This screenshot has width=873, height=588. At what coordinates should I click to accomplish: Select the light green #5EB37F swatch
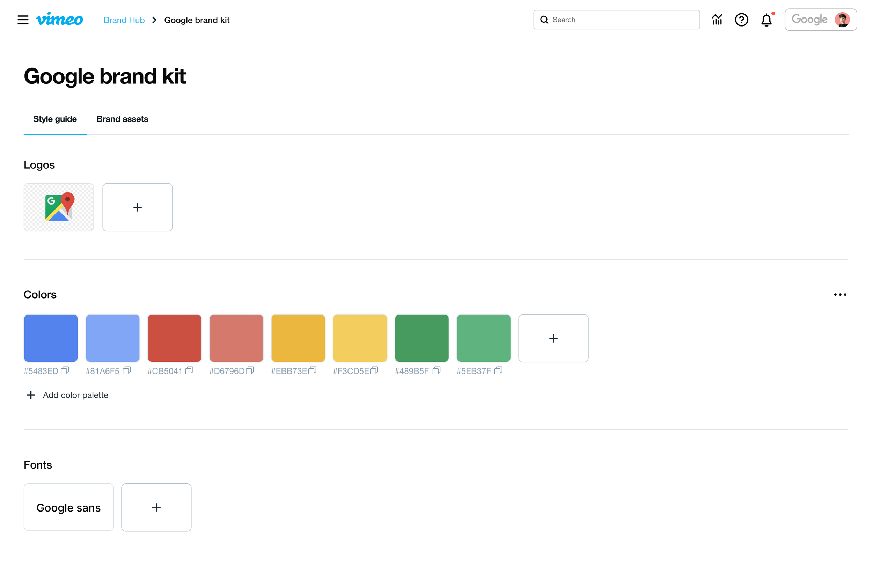click(x=484, y=338)
